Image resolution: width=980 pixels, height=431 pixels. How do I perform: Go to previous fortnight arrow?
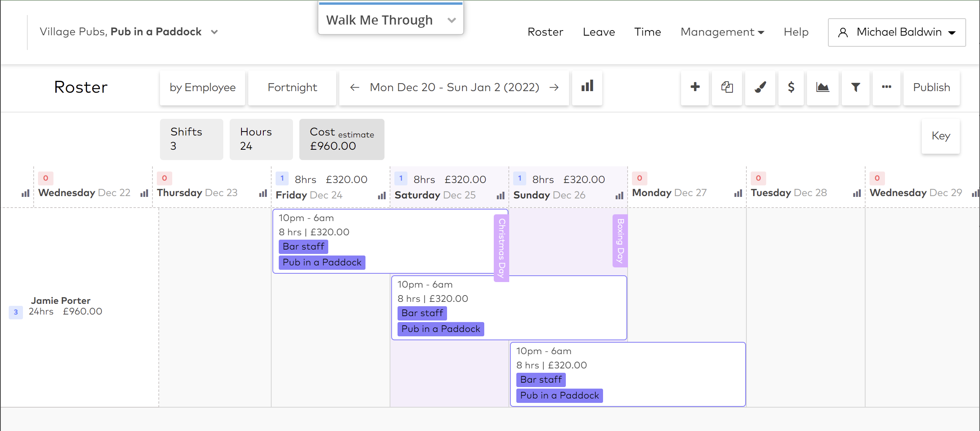[x=355, y=88]
